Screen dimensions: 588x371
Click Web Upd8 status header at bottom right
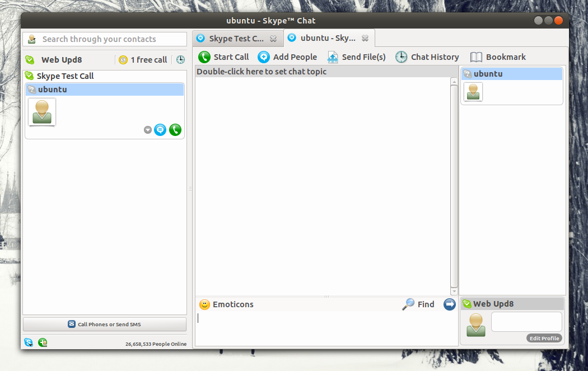pos(512,304)
